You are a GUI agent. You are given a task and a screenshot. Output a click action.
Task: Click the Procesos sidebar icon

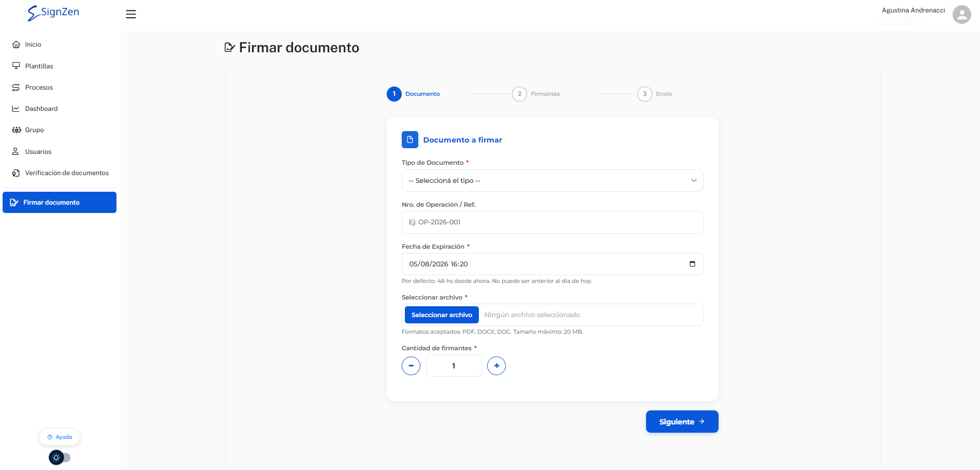tap(16, 88)
